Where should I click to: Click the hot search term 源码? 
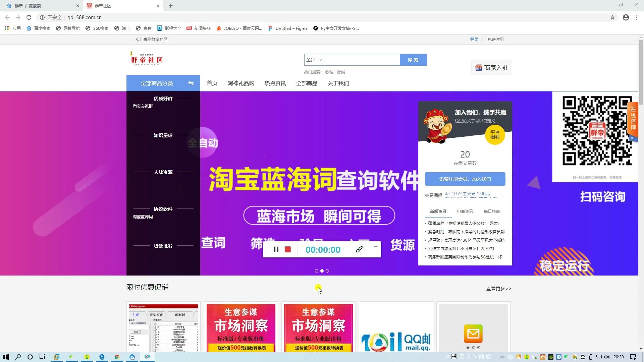tap(341, 72)
